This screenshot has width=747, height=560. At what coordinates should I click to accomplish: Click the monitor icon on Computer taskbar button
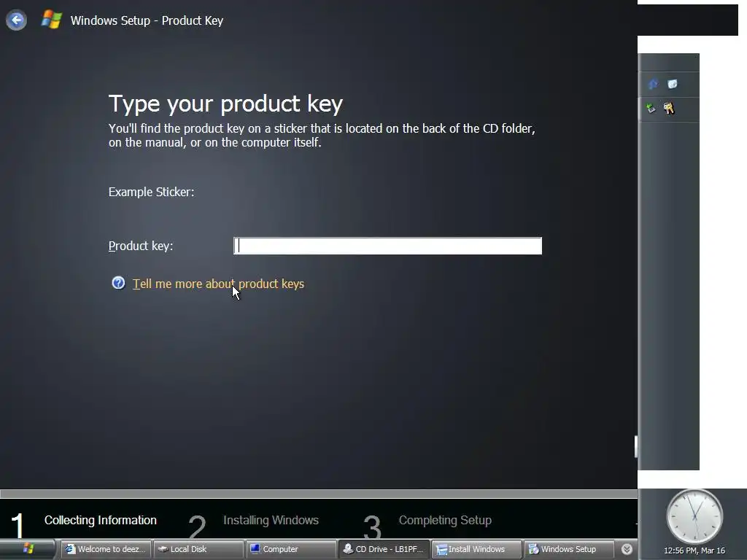(x=255, y=549)
